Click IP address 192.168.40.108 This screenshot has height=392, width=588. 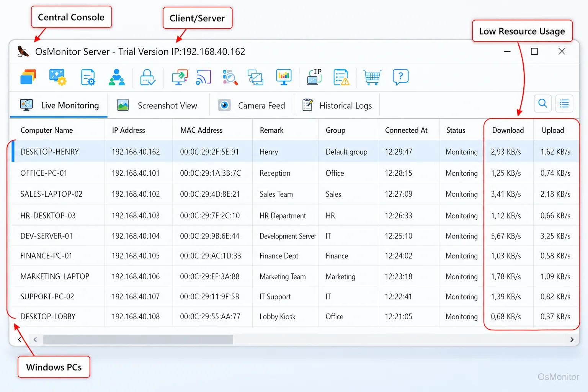[136, 317]
